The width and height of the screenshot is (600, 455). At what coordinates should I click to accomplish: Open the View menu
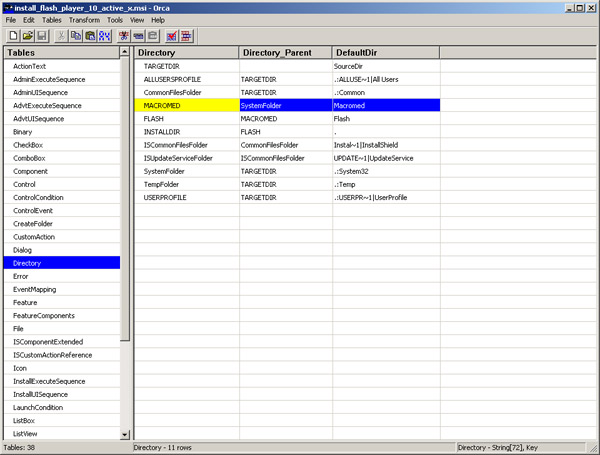pos(137,20)
